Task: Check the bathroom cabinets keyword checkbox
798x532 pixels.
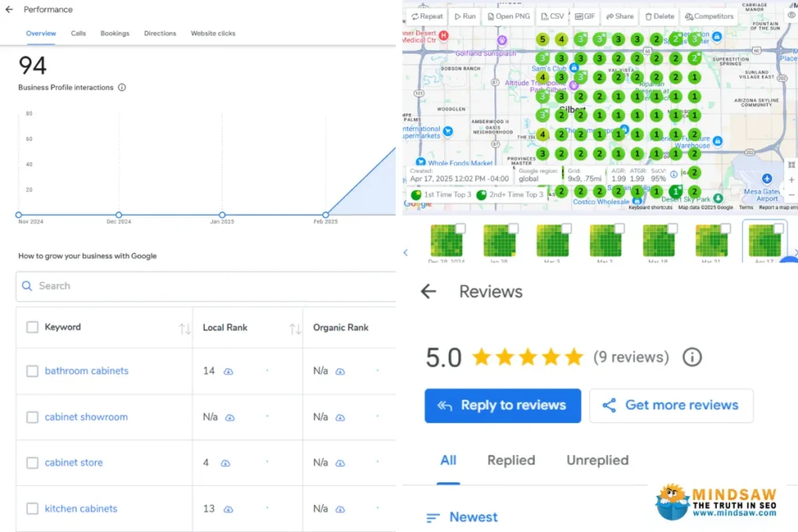Action: coord(32,371)
